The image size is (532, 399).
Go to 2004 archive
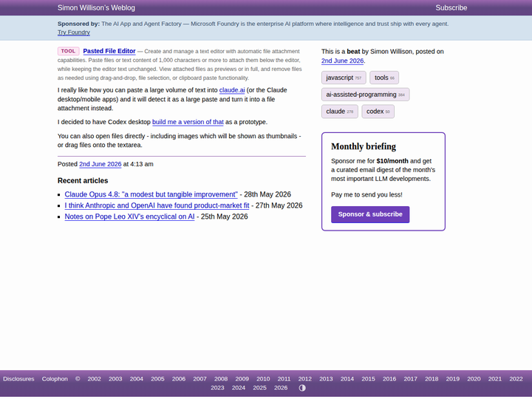pos(137,378)
